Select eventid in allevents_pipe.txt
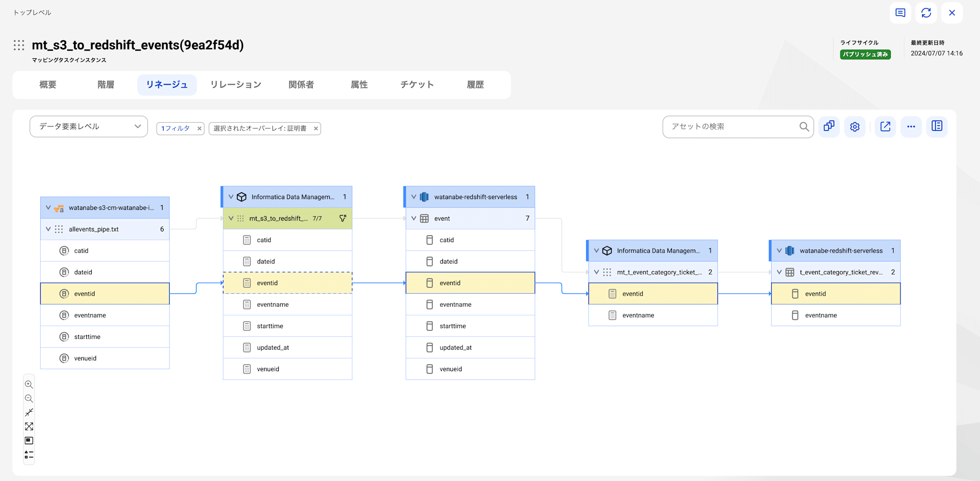The width and height of the screenshot is (980, 481). (105, 294)
